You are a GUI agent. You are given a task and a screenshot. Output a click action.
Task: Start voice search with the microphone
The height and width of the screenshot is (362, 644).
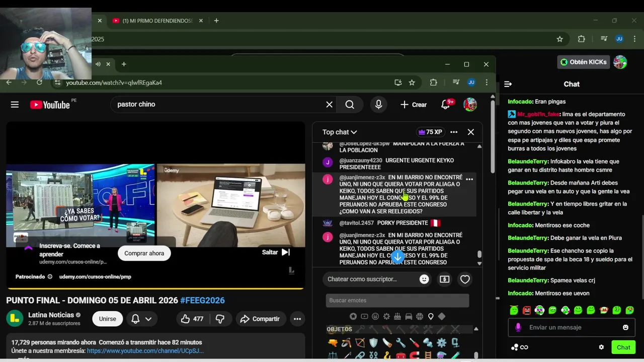[378, 105]
